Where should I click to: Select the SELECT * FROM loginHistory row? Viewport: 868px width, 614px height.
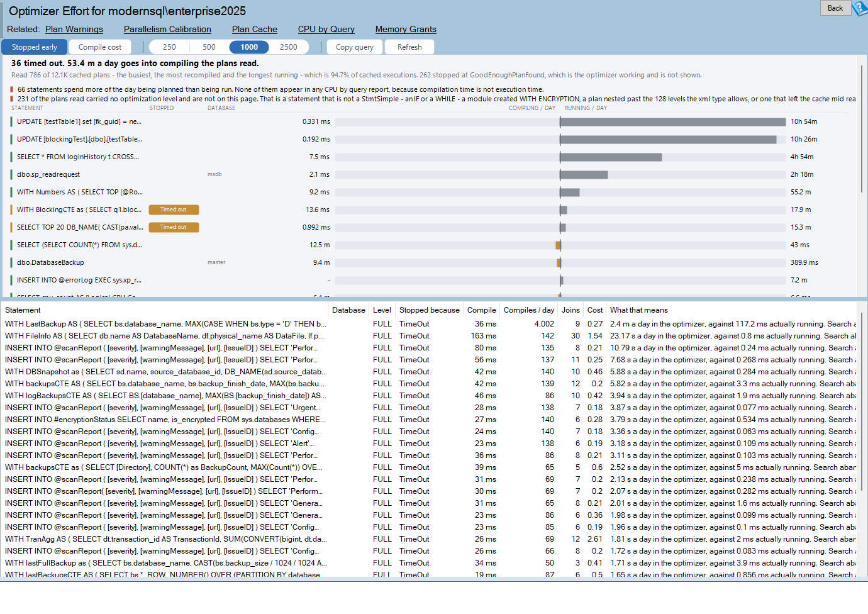430,157
